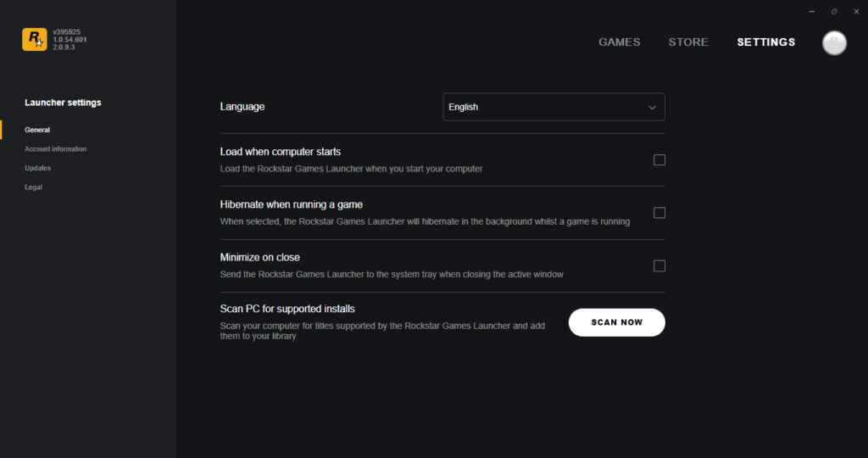
Task: Click the version number v395925 text
Action: pos(66,32)
